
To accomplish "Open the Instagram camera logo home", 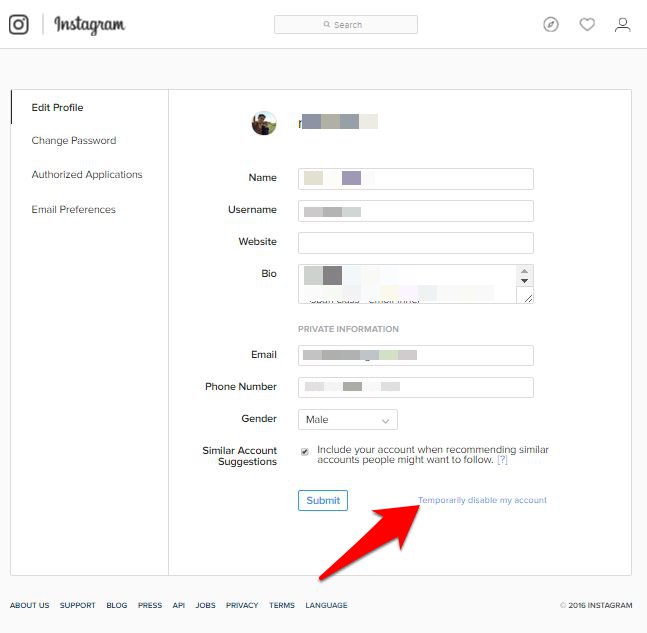I will (19, 24).
